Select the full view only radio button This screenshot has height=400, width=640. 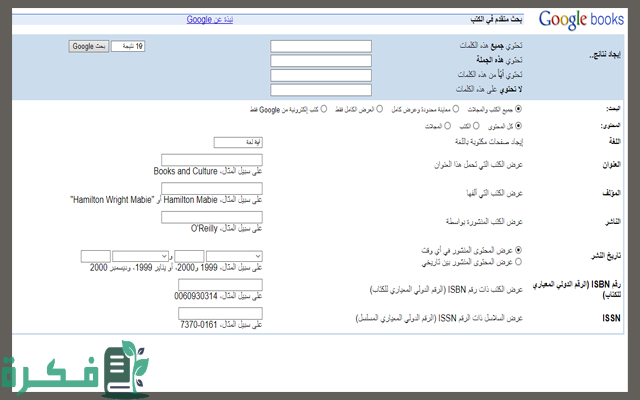pyautogui.click(x=380, y=109)
